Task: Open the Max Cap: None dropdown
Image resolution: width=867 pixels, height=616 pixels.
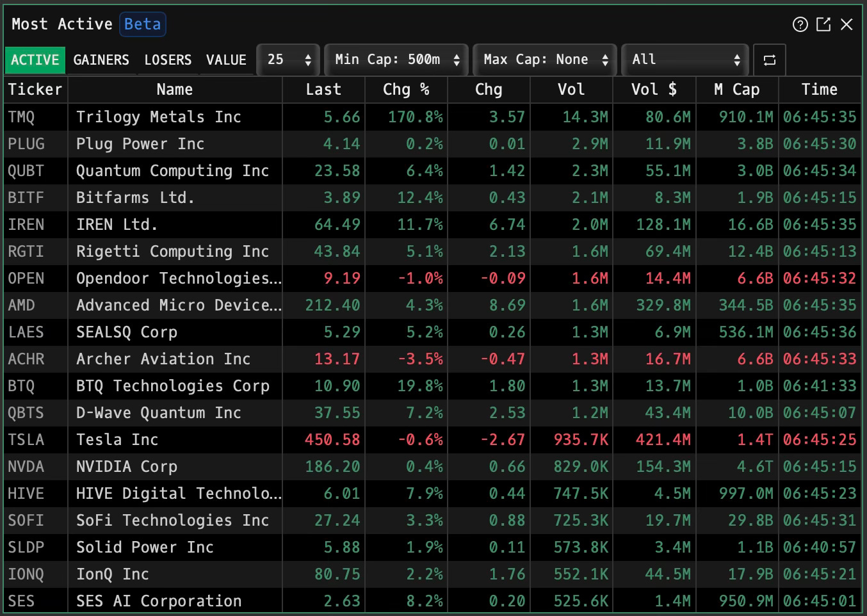Action: [x=546, y=60]
